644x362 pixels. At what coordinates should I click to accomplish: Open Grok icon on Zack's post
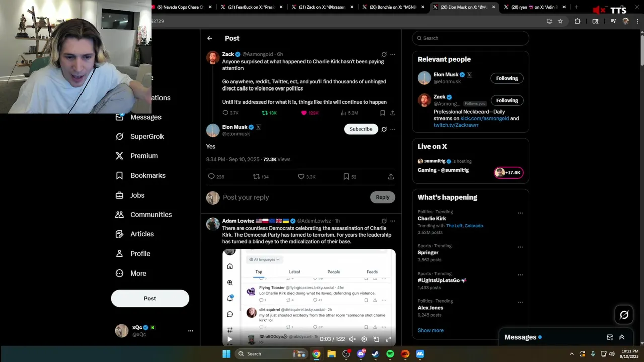coord(384,54)
